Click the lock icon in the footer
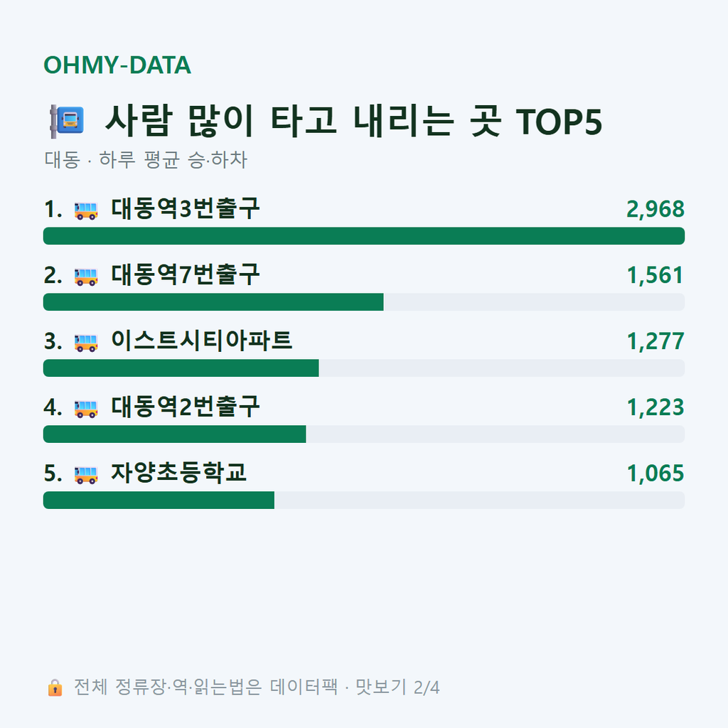This screenshot has width=728, height=728. 55,687
